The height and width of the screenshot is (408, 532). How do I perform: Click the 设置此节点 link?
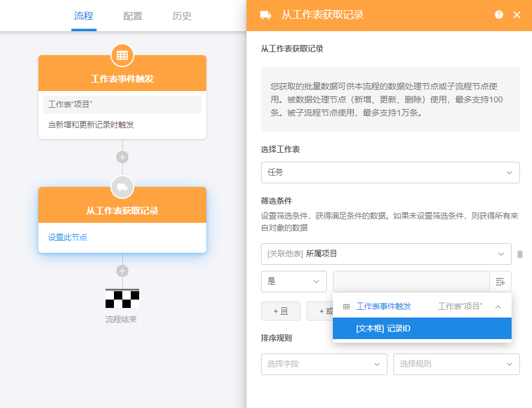(68, 237)
